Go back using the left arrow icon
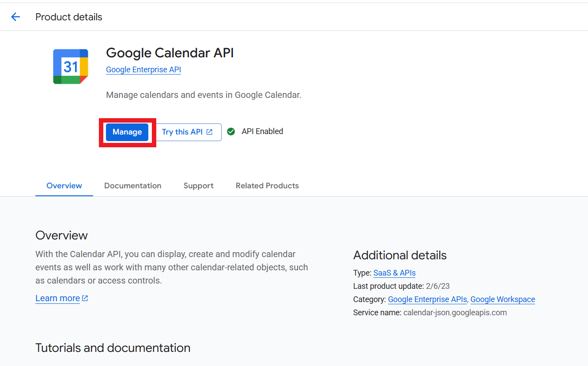Viewport: 588px width, 366px height. tap(15, 17)
